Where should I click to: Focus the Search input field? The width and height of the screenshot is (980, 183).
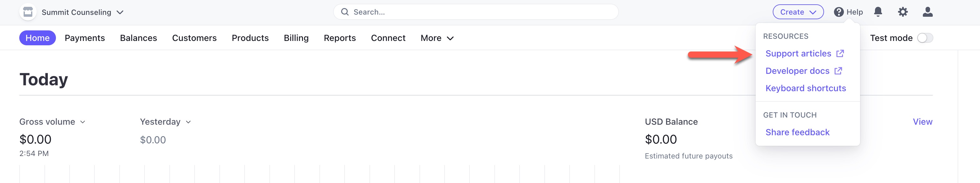479,12
